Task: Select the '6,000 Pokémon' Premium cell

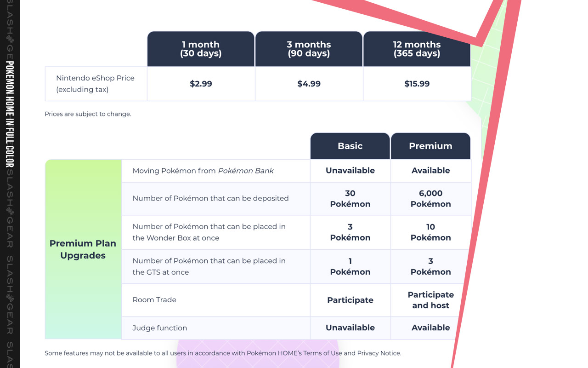Action: tap(430, 199)
